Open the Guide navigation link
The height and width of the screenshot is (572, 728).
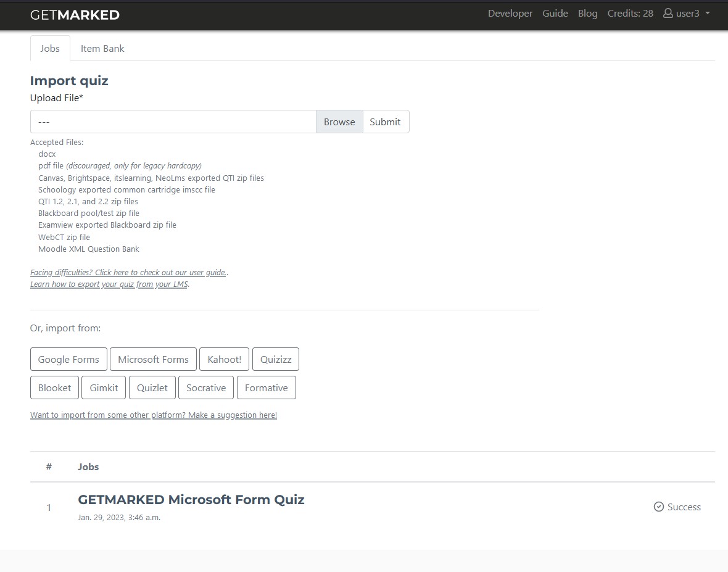(555, 14)
